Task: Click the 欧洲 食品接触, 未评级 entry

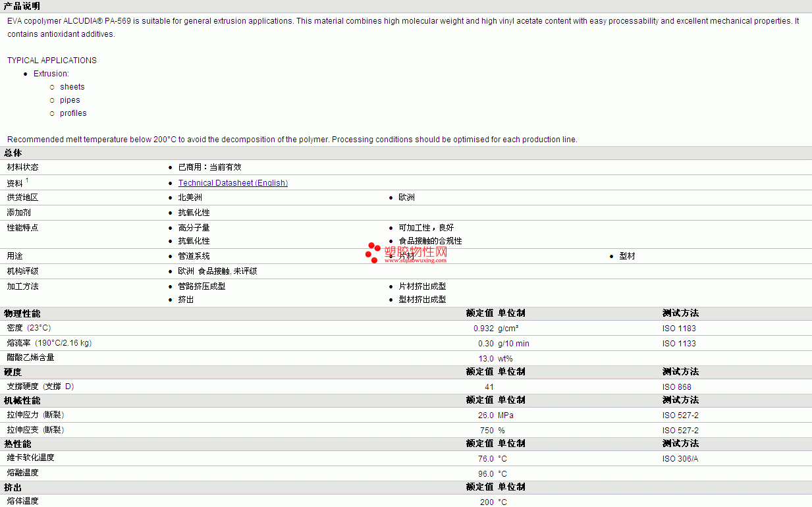Action: click(218, 271)
